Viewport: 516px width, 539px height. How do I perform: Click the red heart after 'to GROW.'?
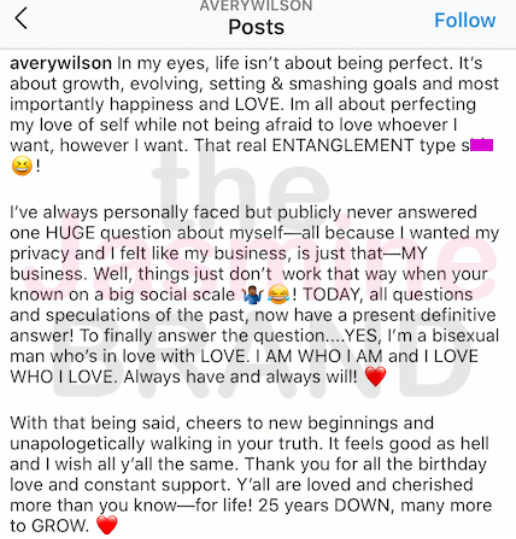point(107,525)
